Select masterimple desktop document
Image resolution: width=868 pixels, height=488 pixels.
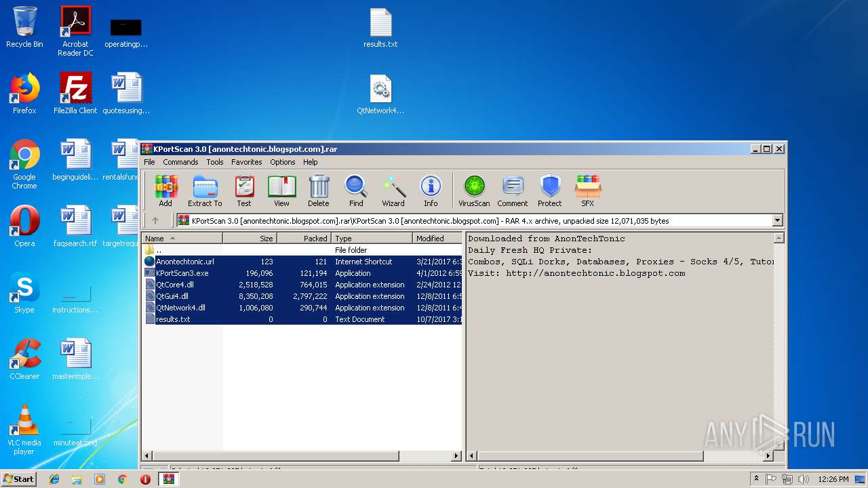tap(75, 359)
